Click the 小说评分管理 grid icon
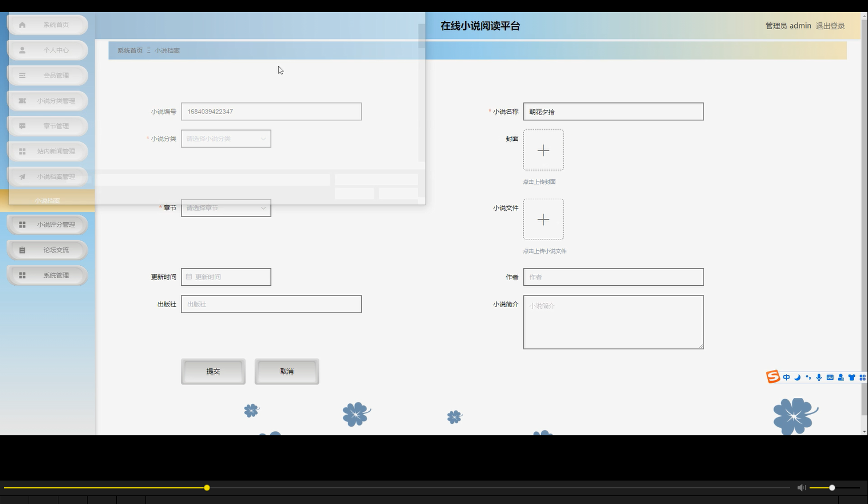Screen dimensions: 868x504 (22, 225)
